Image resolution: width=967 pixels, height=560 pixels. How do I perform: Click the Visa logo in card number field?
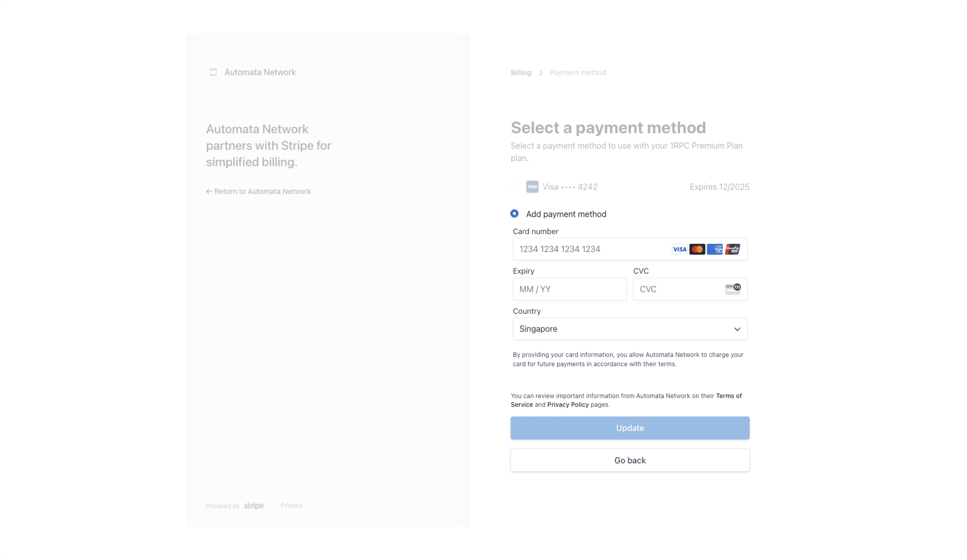pyautogui.click(x=679, y=249)
